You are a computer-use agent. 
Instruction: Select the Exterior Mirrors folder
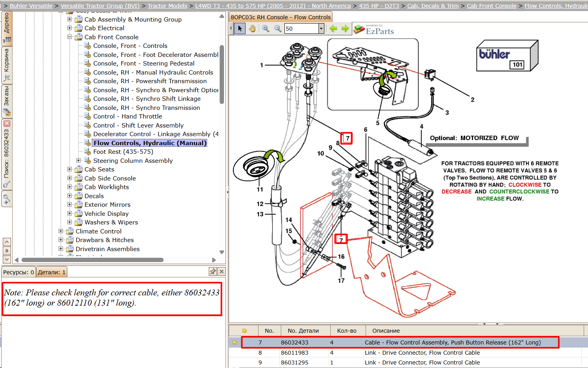tap(107, 205)
